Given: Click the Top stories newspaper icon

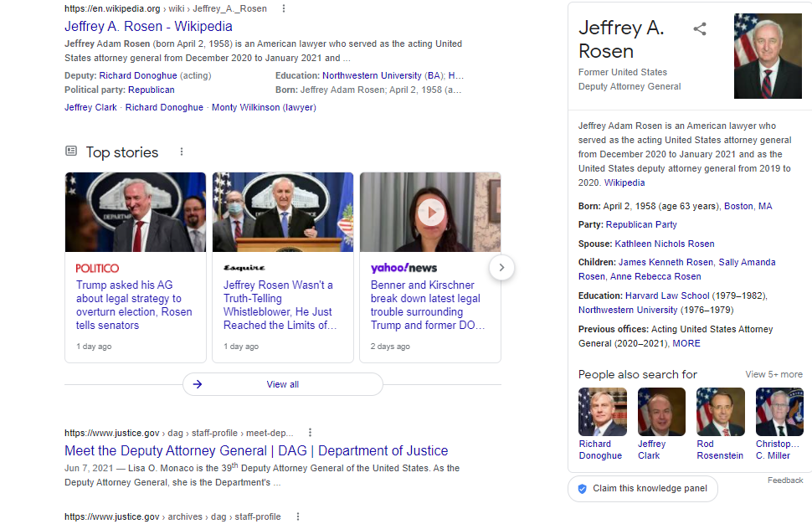Looking at the screenshot, I should 71,152.
